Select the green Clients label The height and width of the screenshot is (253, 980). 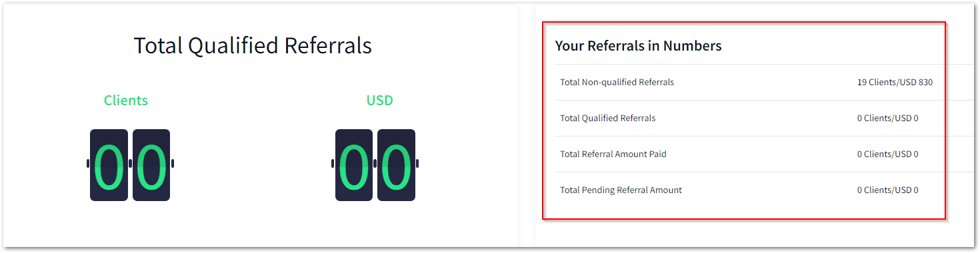pyautogui.click(x=126, y=101)
